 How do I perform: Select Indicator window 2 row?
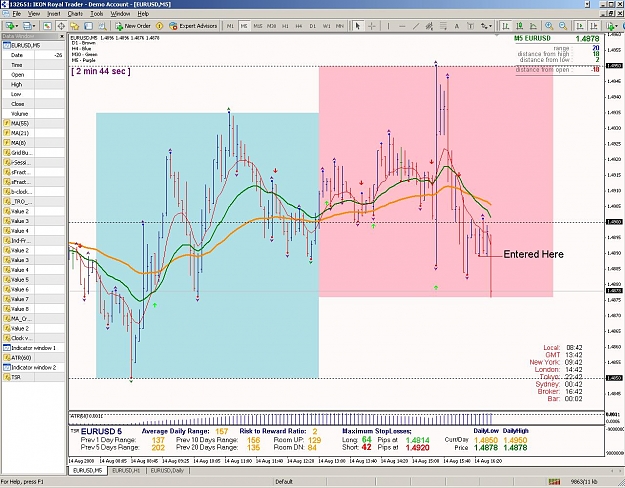point(33,367)
